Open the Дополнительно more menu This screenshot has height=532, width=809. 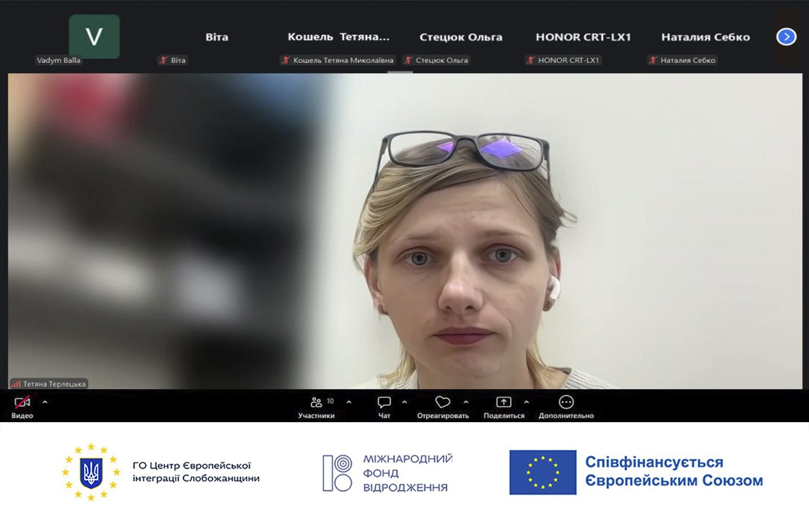[x=566, y=407]
